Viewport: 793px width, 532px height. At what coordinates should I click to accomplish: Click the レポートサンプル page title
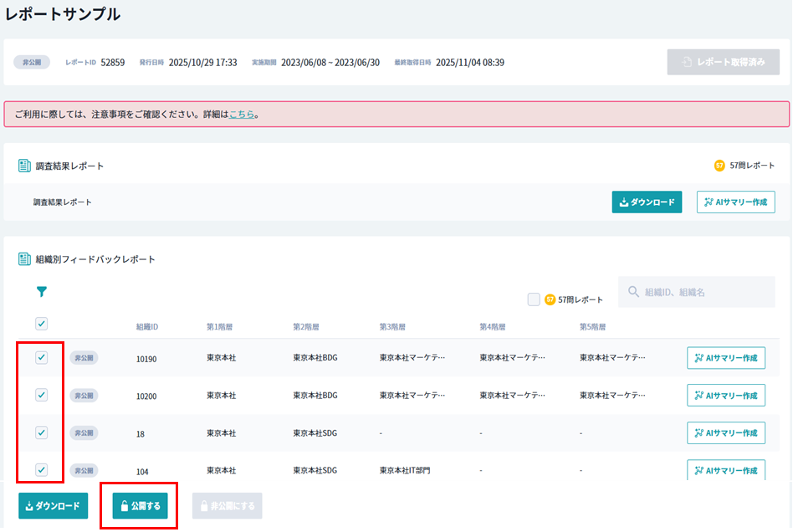(x=63, y=13)
